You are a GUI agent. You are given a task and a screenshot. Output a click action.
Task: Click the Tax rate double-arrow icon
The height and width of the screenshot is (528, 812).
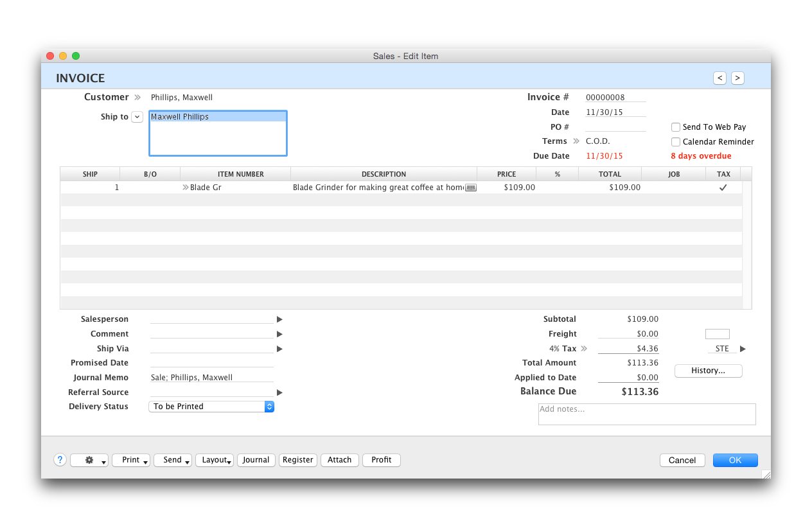(584, 349)
